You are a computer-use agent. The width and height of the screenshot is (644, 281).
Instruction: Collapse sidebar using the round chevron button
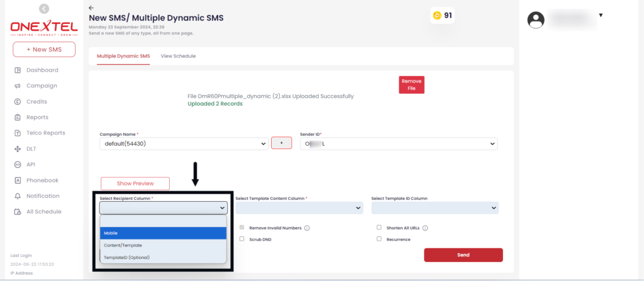44,8
